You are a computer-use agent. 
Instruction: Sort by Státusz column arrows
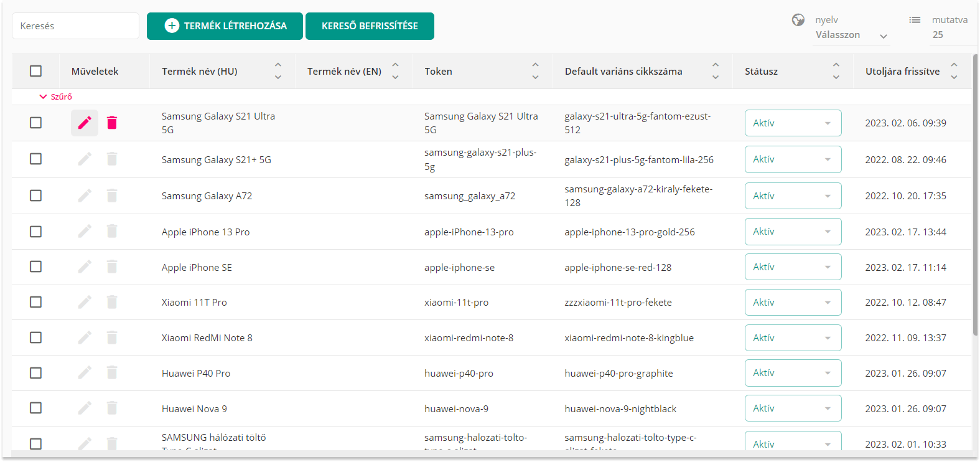tap(836, 71)
